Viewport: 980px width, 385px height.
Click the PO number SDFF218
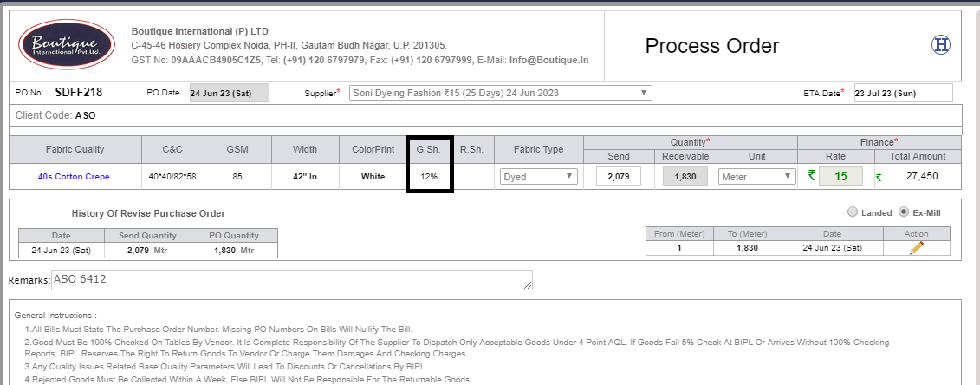point(79,93)
